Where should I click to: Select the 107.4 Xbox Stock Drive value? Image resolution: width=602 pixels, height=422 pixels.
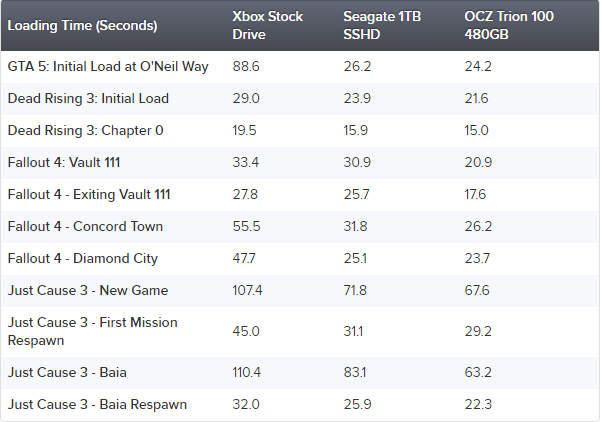point(247,290)
